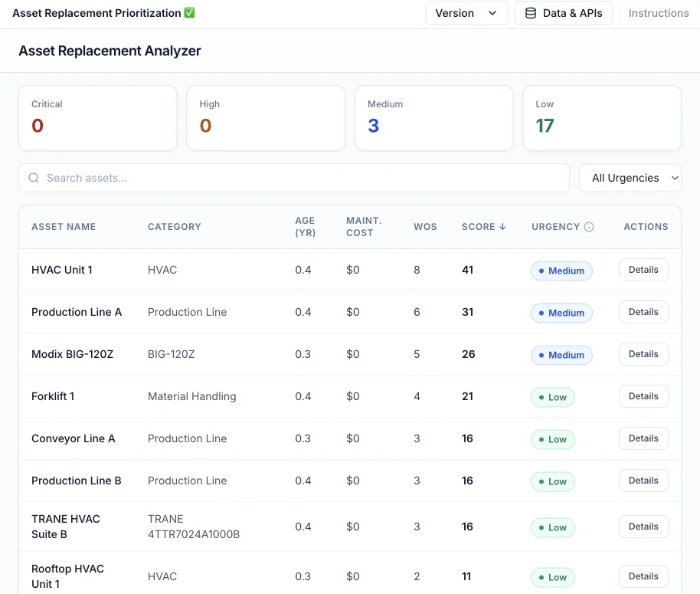Expand the All Urgencies filter dropdown

[x=630, y=178]
